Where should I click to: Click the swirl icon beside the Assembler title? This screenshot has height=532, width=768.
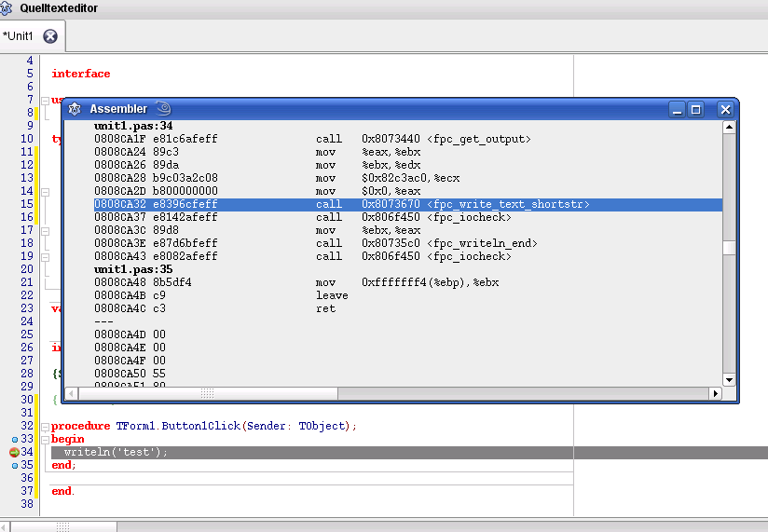[x=163, y=108]
